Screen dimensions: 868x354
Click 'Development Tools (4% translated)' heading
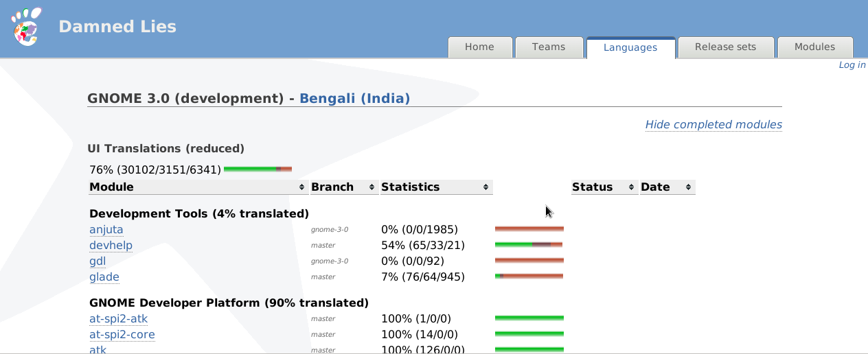tap(199, 213)
